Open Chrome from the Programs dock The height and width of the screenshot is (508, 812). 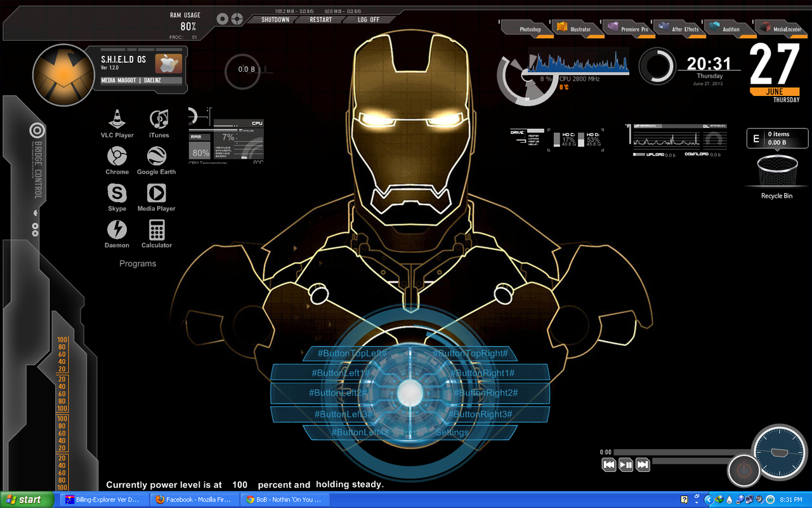[117, 156]
